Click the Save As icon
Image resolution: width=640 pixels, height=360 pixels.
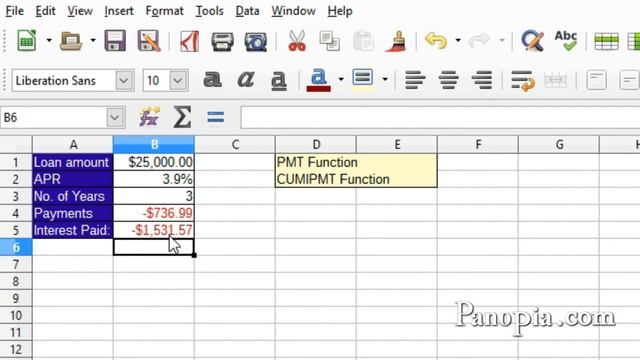[x=149, y=41]
